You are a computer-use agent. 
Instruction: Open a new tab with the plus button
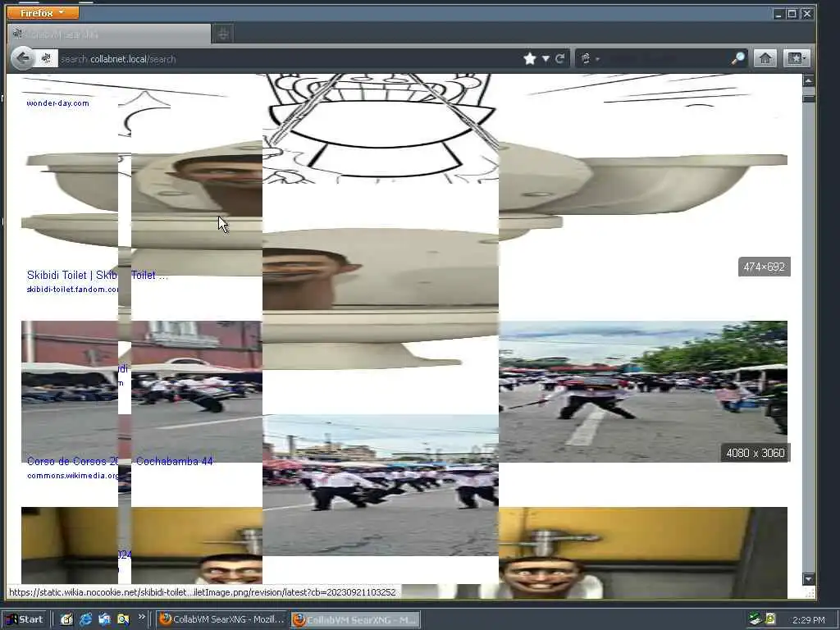click(223, 34)
